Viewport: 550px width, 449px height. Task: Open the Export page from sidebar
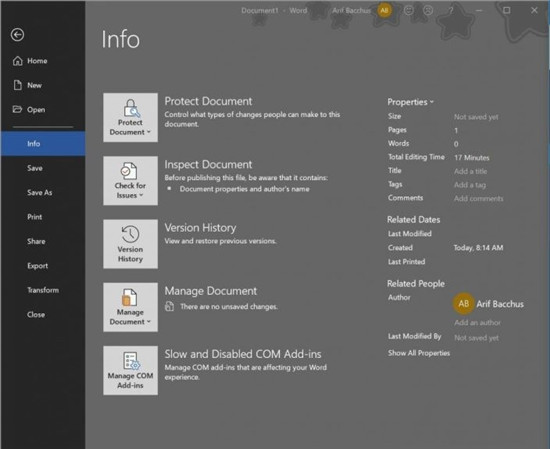pos(43,266)
